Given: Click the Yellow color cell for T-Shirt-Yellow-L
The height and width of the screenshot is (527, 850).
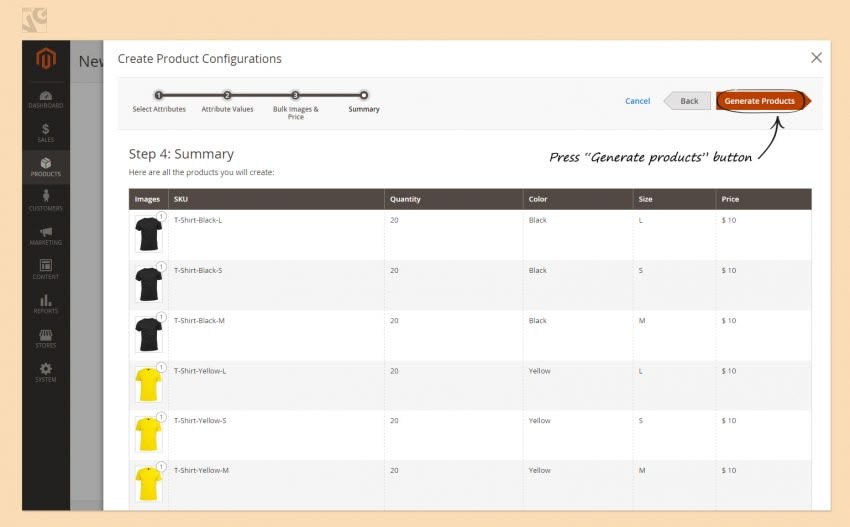Looking at the screenshot, I should [x=539, y=371].
